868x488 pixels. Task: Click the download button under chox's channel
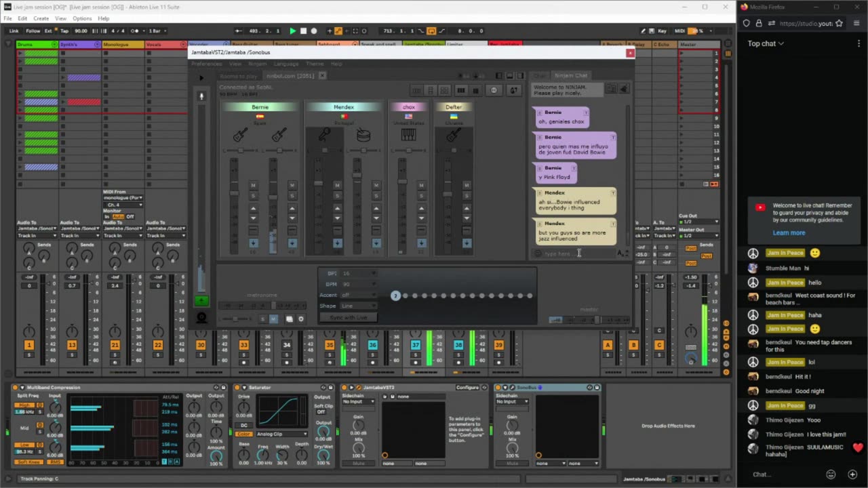(x=421, y=243)
